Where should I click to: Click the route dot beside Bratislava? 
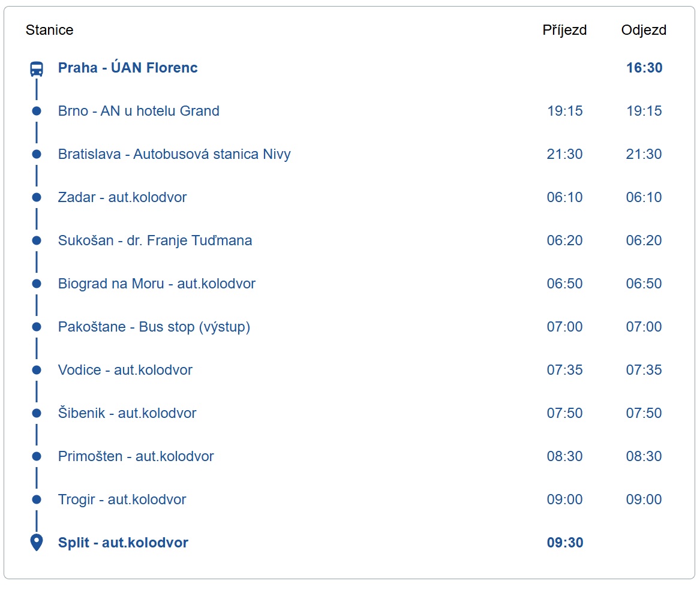[x=37, y=154]
